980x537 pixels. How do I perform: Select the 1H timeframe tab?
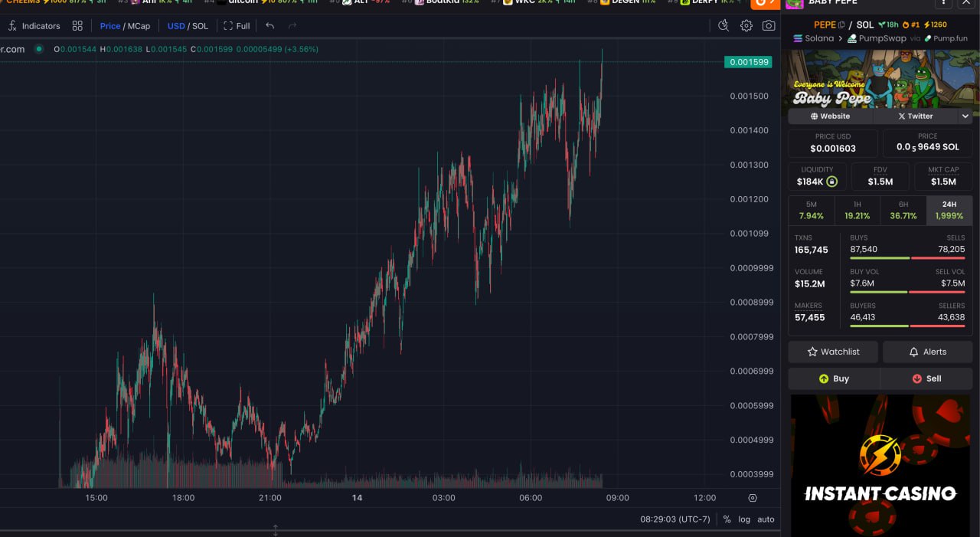[x=857, y=211]
